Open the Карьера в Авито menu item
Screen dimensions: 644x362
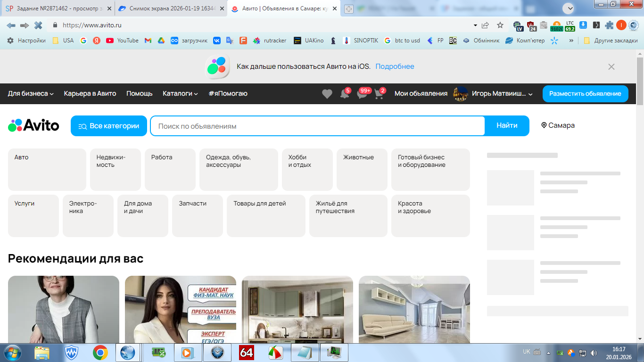[x=90, y=94]
